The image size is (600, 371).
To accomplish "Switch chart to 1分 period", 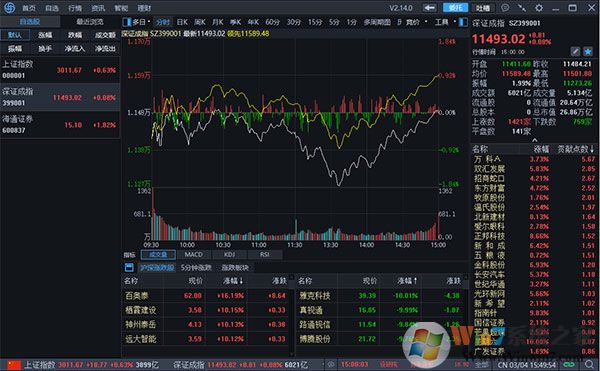I will coord(352,22).
